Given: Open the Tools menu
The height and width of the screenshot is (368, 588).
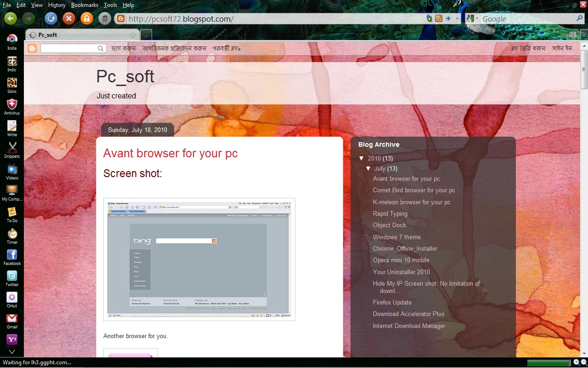Looking at the screenshot, I should point(111,5).
